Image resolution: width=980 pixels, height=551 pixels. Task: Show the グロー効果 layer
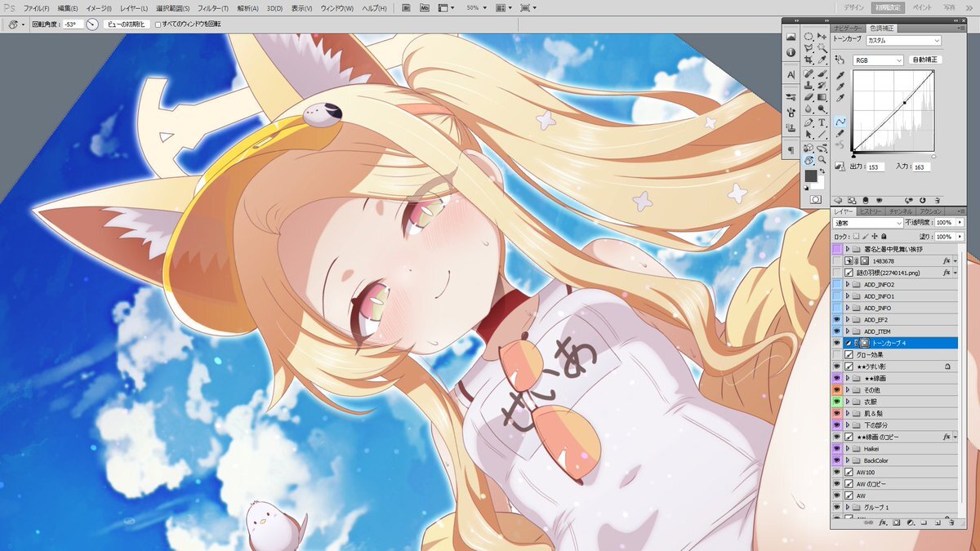click(x=836, y=355)
